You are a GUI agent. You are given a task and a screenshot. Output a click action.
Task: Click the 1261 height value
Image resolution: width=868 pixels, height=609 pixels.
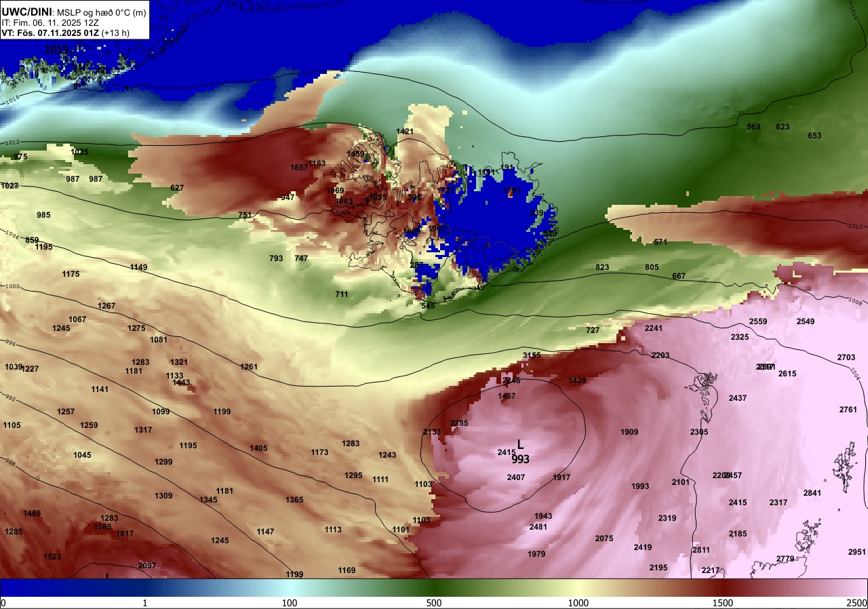[249, 367]
